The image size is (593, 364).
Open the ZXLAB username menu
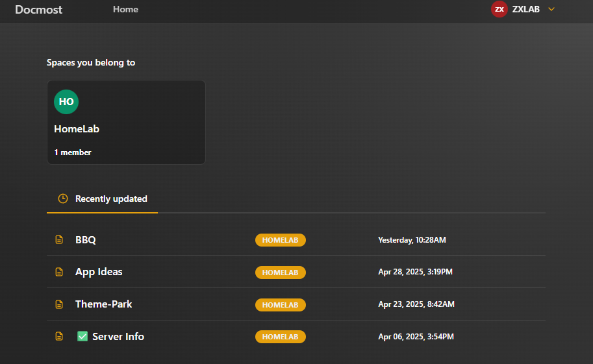pyautogui.click(x=525, y=9)
